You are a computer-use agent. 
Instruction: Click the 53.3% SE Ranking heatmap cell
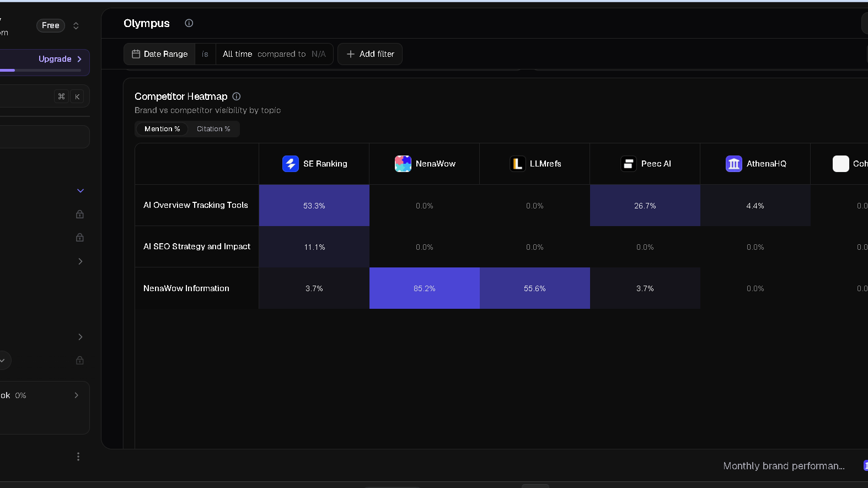(x=314, y=206)
